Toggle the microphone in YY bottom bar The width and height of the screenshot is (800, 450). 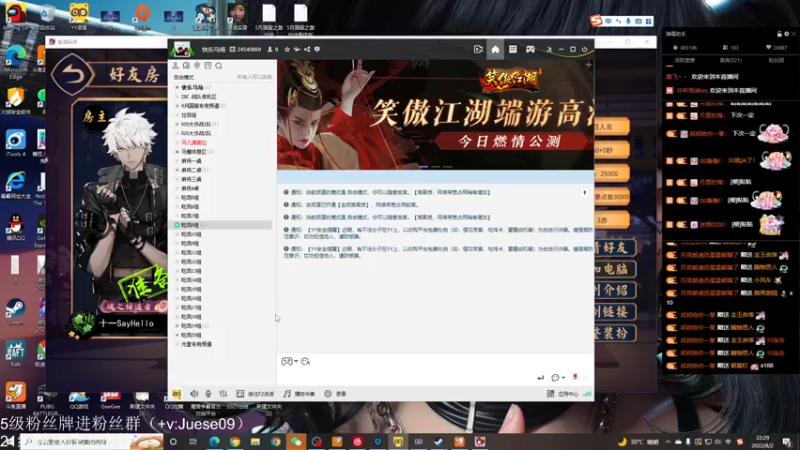click(x=208, y=394)
